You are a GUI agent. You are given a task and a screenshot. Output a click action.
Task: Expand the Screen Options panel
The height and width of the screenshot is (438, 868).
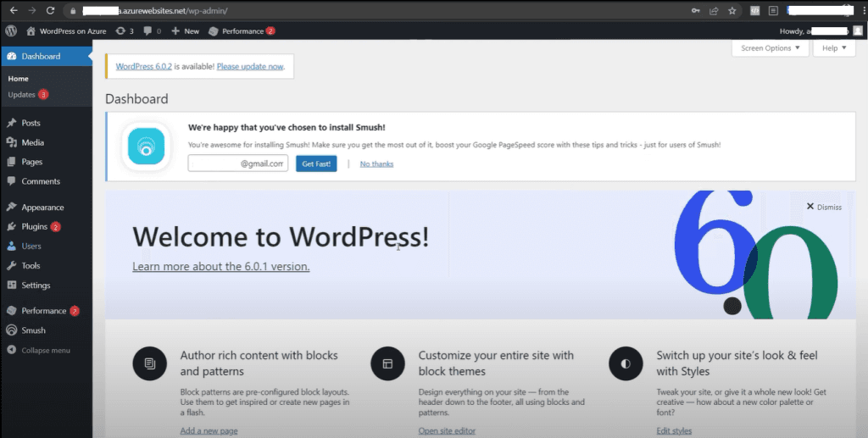770,48
